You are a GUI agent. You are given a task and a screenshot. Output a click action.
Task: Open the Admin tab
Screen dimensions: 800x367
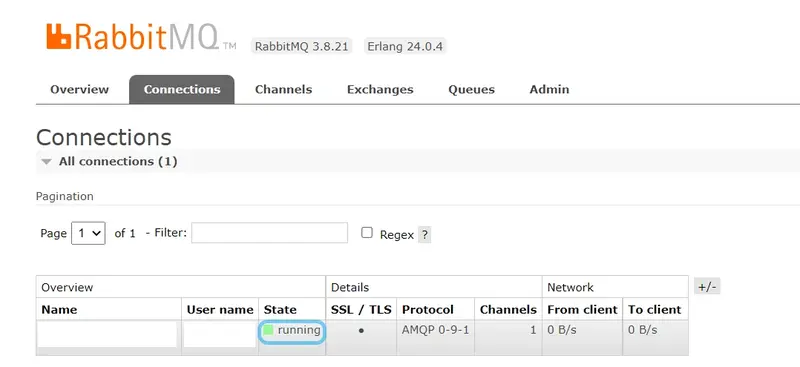click(549, 89)
